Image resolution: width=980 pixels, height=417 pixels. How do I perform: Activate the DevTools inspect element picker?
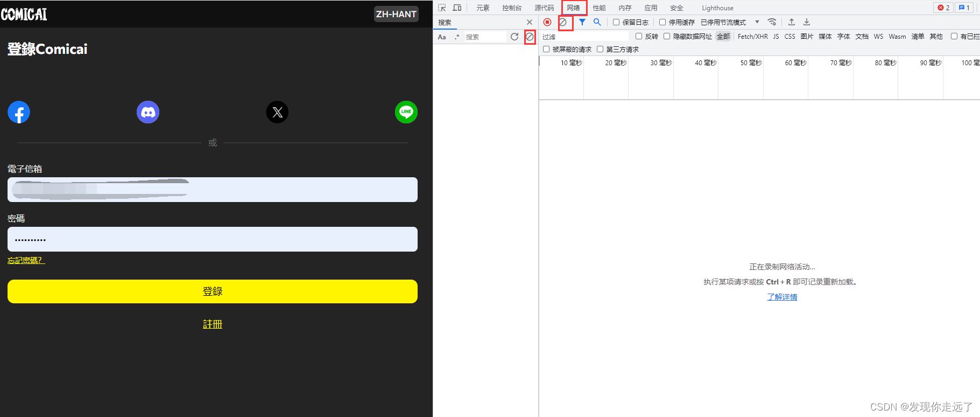(442, 8)
